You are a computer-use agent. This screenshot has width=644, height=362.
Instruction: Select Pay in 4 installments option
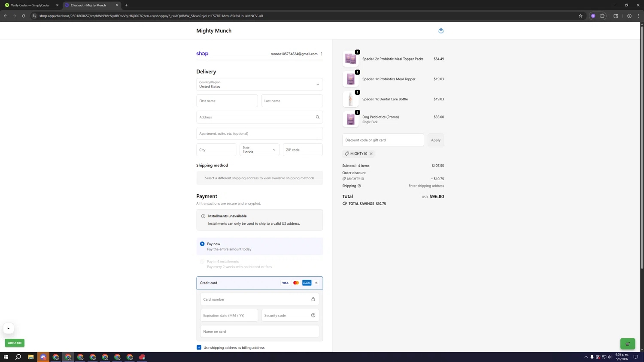(202, 261)
